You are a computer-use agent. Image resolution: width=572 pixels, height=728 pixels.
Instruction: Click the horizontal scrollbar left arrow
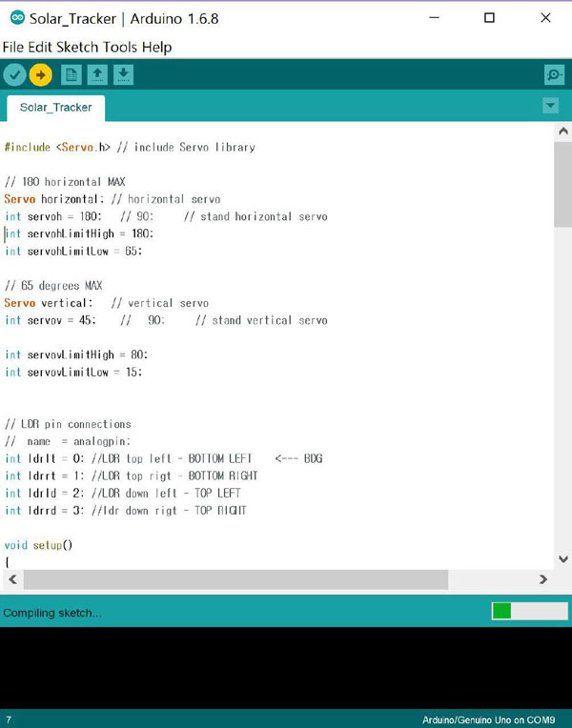pos(12,579)
